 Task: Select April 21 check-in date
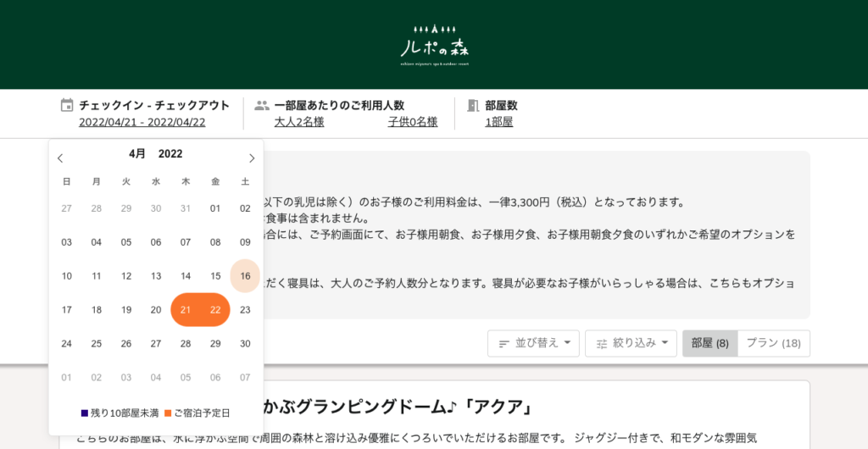[186, 310]
